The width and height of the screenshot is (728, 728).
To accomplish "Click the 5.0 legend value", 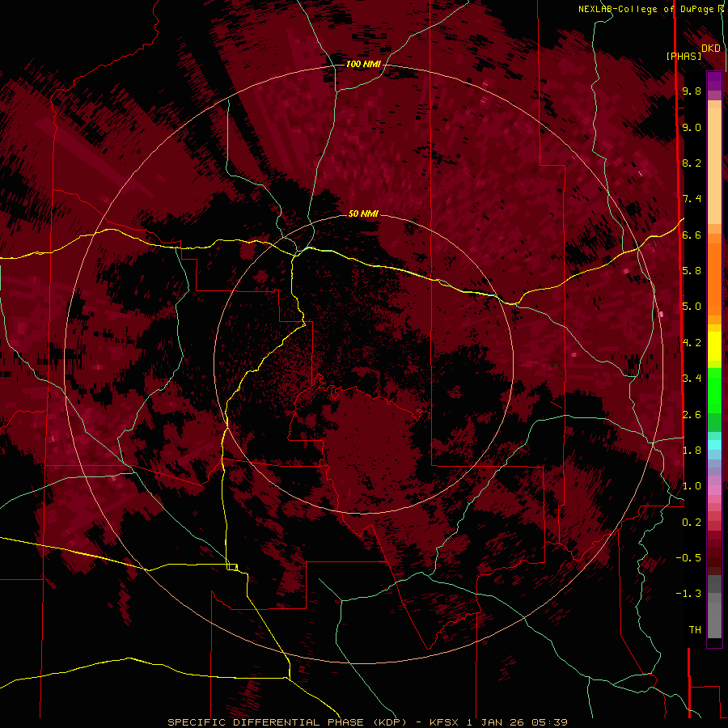I will pyautogui.click(x=692, y=307).
